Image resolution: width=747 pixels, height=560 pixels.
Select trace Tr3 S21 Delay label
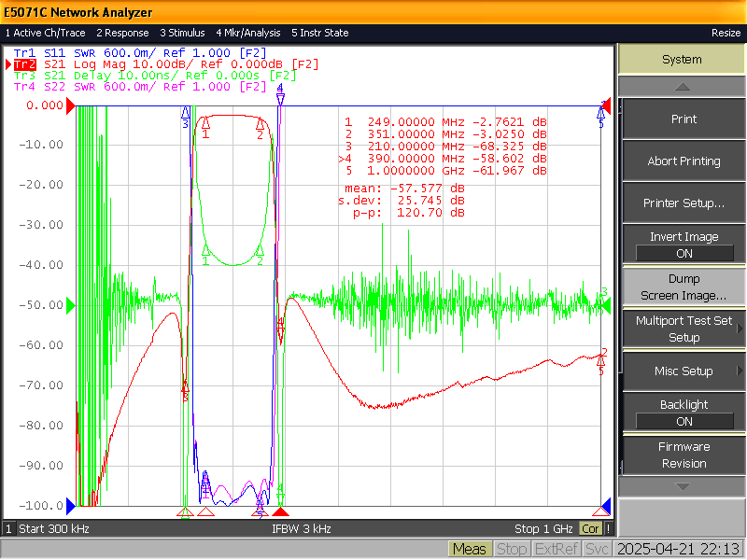click(x=155, y=76)
